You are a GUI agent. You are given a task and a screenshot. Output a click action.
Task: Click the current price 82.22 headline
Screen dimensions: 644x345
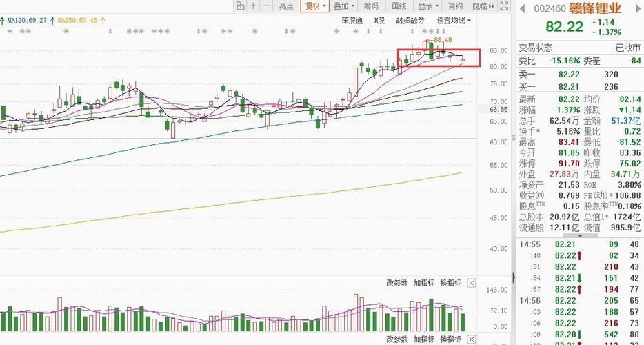click(x=564, y=26)
